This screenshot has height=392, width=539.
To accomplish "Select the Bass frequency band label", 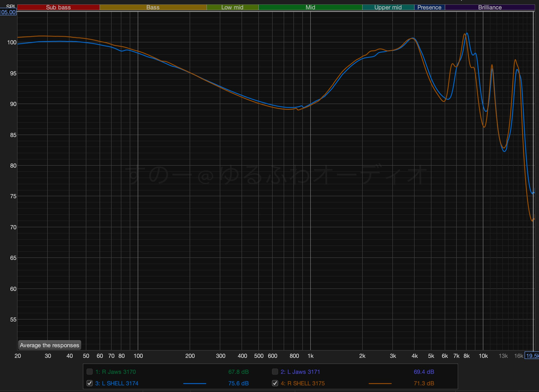I will [x=153, y=7].
